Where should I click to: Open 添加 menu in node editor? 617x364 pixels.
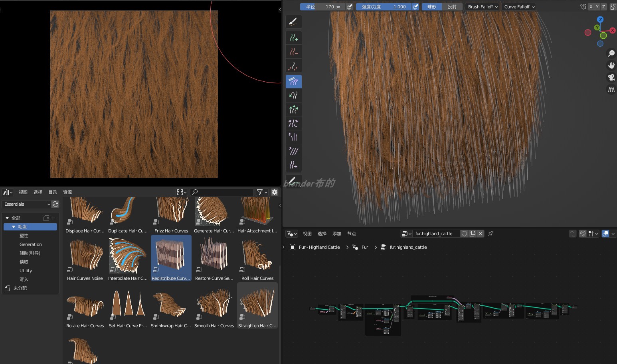[337, 234]
